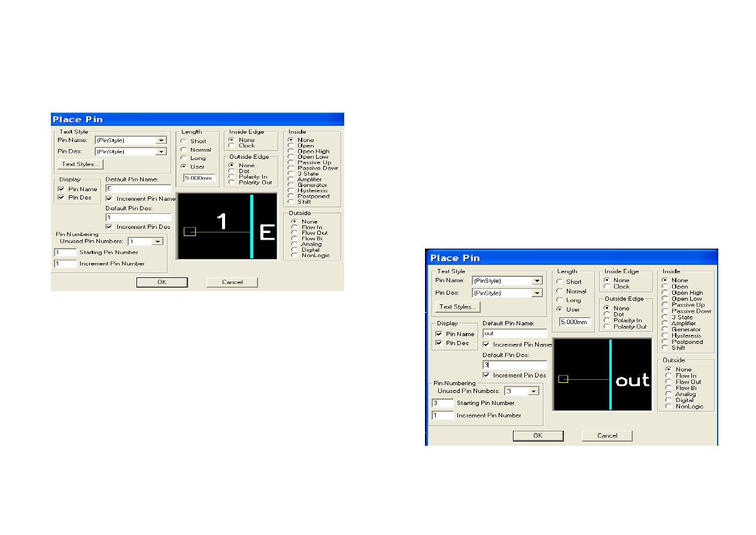Screen dimensions: 756x535
Task: Toggle Pin Des display checkbox in pin E dialog
Action: 61,197
